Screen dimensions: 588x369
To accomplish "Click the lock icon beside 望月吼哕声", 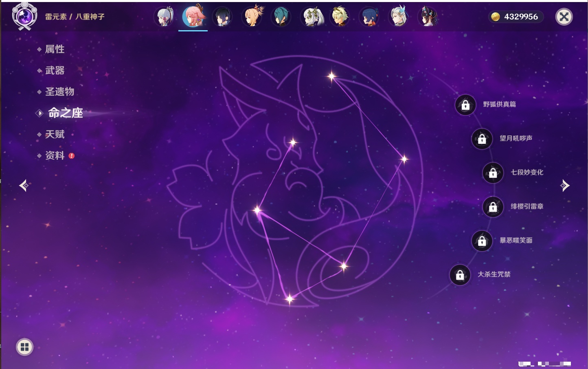I will coord(482,139).
